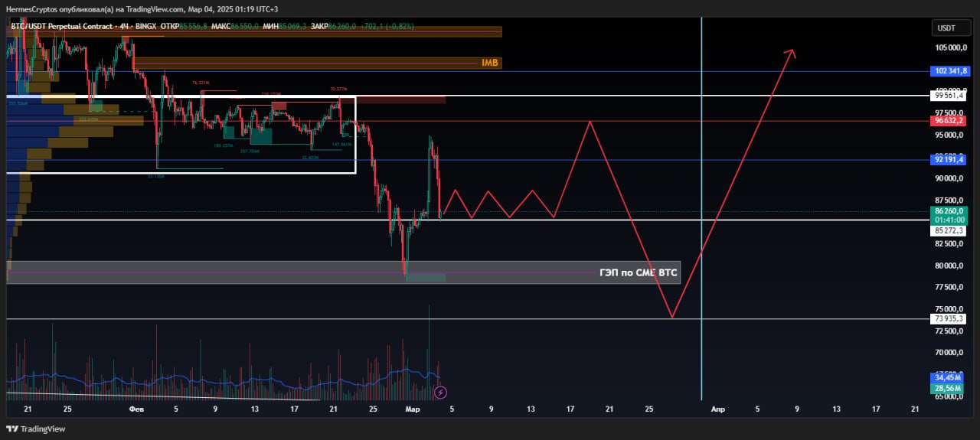Click the 70 000,0 price axis tick
The height and width of the screenshot is (440, 980).
(x=950, y=354)
